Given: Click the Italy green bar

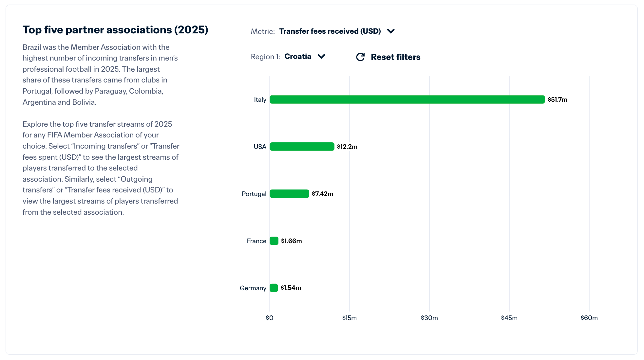Looking at the screenshot, I should coord(407,99).
